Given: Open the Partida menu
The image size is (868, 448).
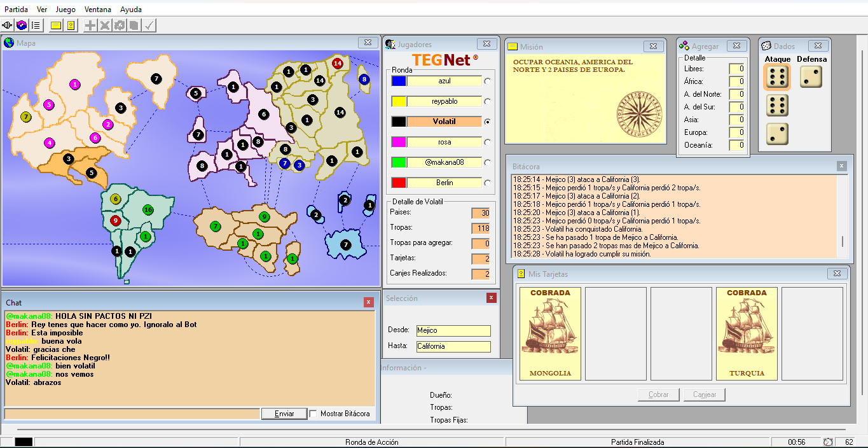Looking at the screenshot, I should (16, 10).
